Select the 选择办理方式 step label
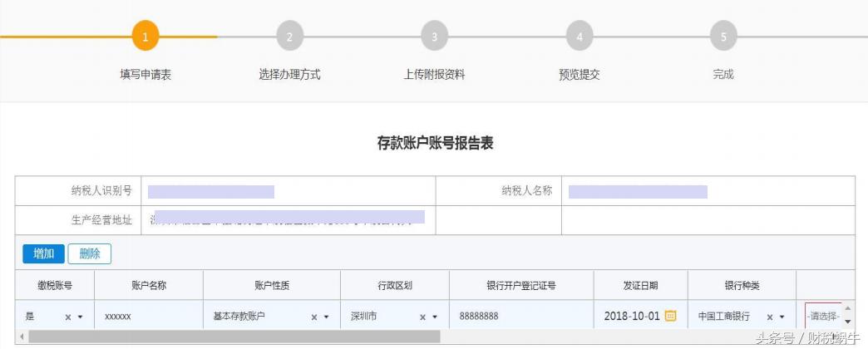The image size is (868, 349). click(289, 75)
